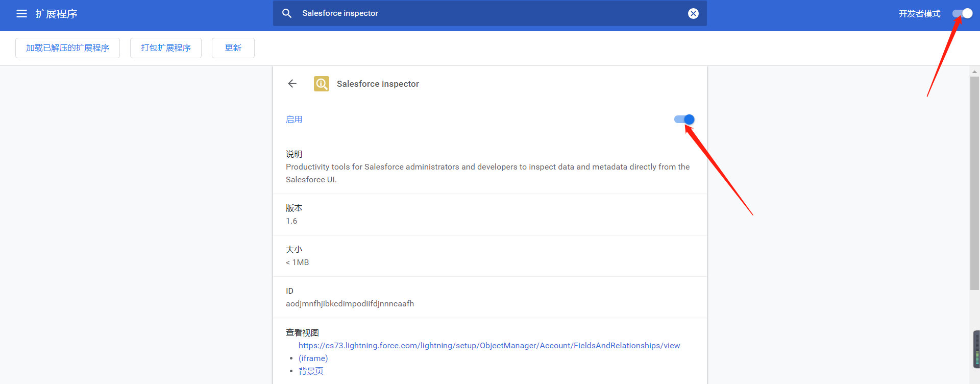
Task: Click the 说明 heading
Action: click(x=294, y=154)
